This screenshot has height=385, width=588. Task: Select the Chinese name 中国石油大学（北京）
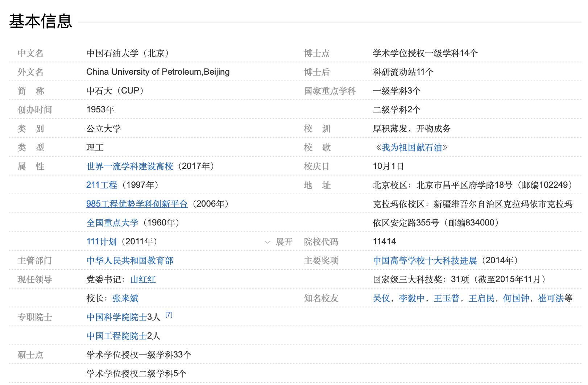pyautogui.click(x=128, y=53)
